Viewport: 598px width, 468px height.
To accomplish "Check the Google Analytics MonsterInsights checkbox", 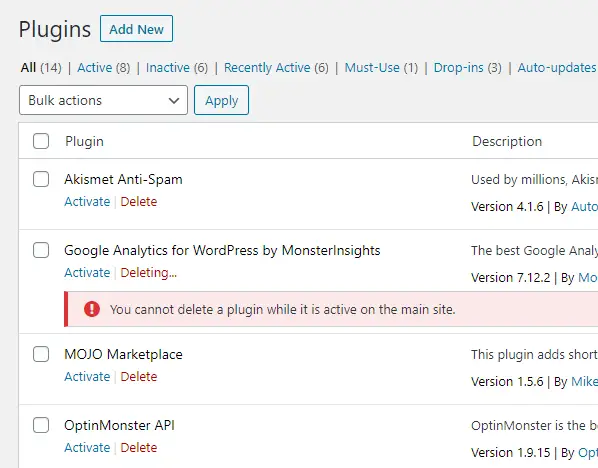I will tap(41, 250).
